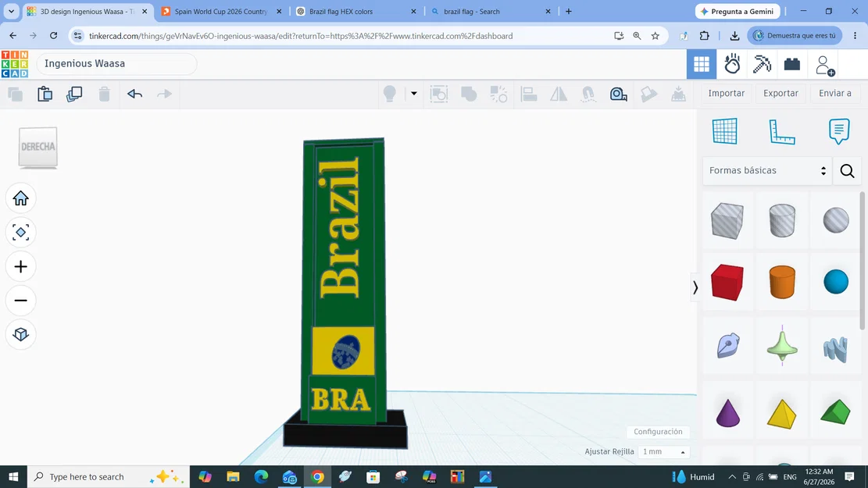Click the Exportar button
Viewport: 868px width, 488px height.
tap(780, 93)
